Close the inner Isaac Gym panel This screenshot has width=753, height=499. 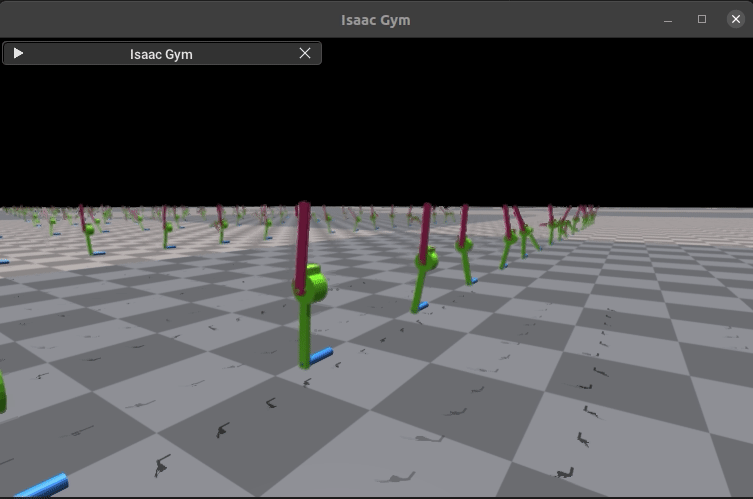point(304,53)
